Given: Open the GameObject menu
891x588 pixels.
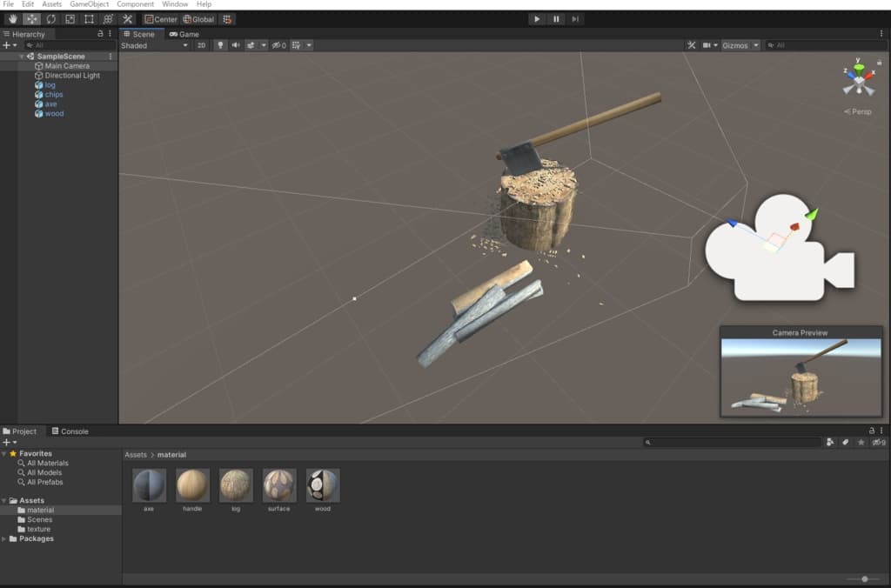Looking at the screenshot, I should 90,4.
